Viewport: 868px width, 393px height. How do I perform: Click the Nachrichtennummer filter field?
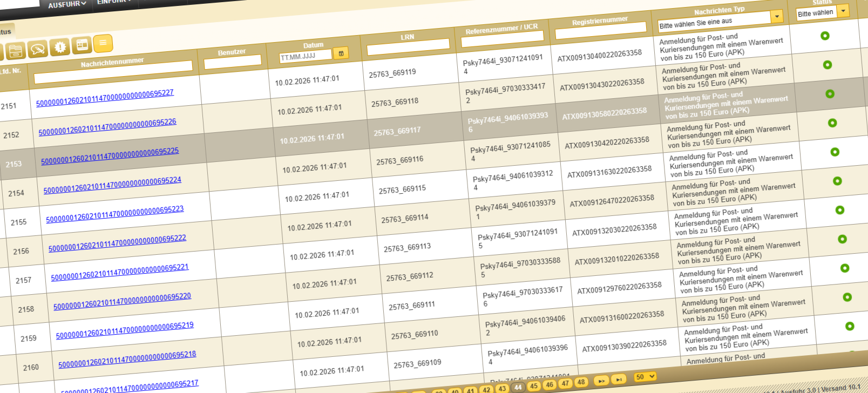coord(113,72)
